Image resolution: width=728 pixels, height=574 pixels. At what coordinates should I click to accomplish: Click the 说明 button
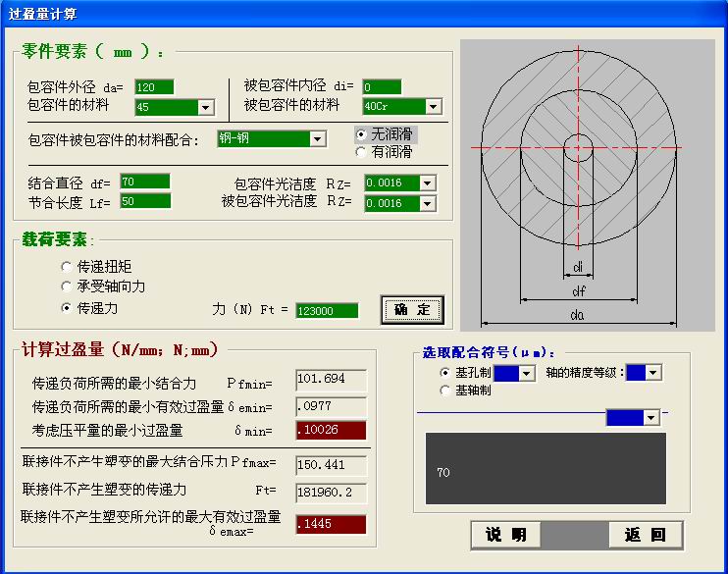tap(506, 535)
